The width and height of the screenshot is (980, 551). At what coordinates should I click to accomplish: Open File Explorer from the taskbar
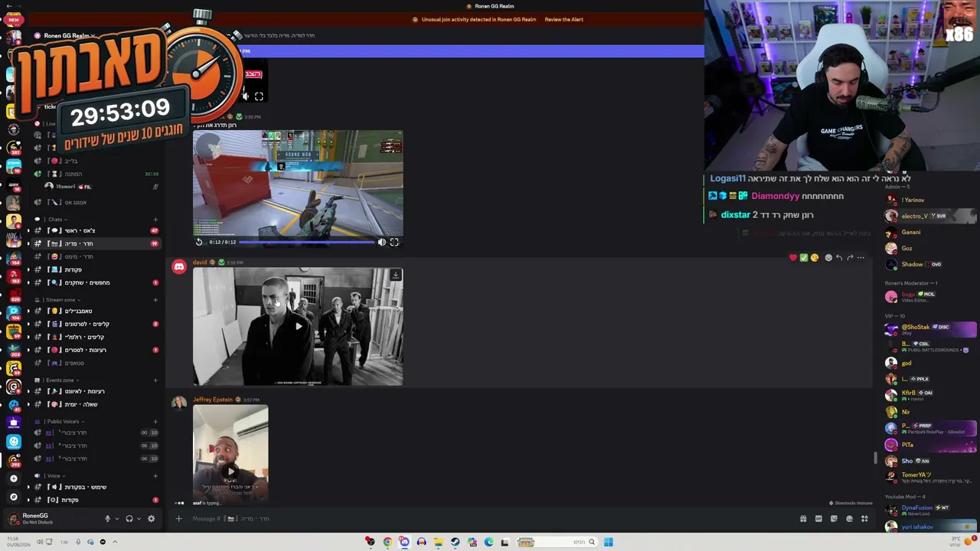(438, 542)
